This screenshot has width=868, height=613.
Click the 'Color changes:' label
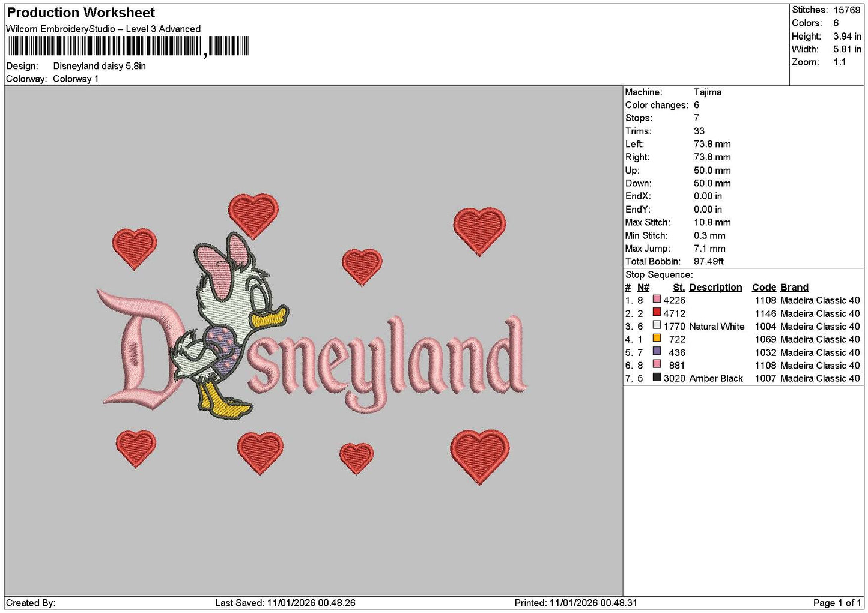point(657,105)
